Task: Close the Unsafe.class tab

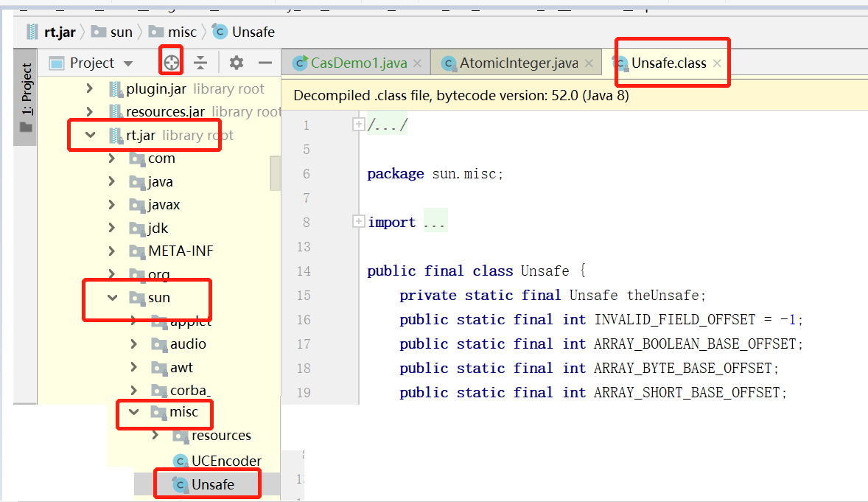Action: point(717,63)
